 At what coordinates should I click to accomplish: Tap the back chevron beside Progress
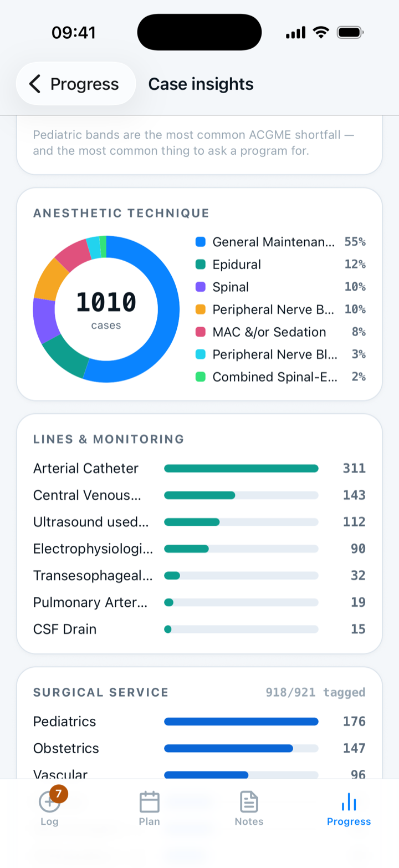tap(35, 84)
